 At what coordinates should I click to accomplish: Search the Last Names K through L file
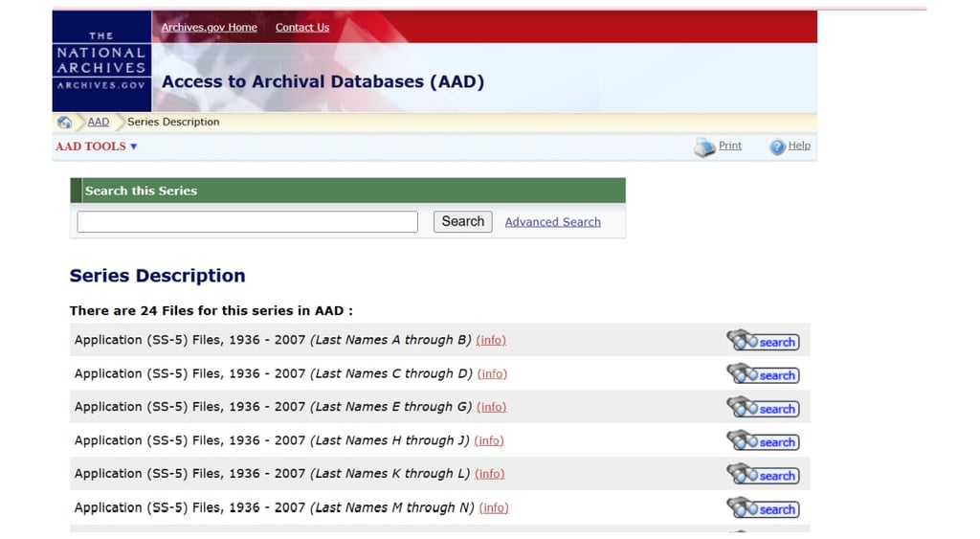pos(763,475)
